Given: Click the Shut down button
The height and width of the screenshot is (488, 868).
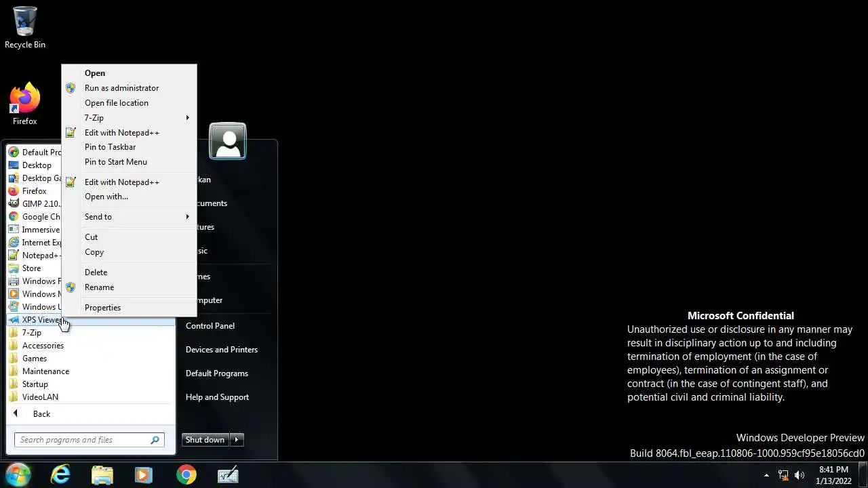Looking at the screenshot, I should [x=205, y=440].
